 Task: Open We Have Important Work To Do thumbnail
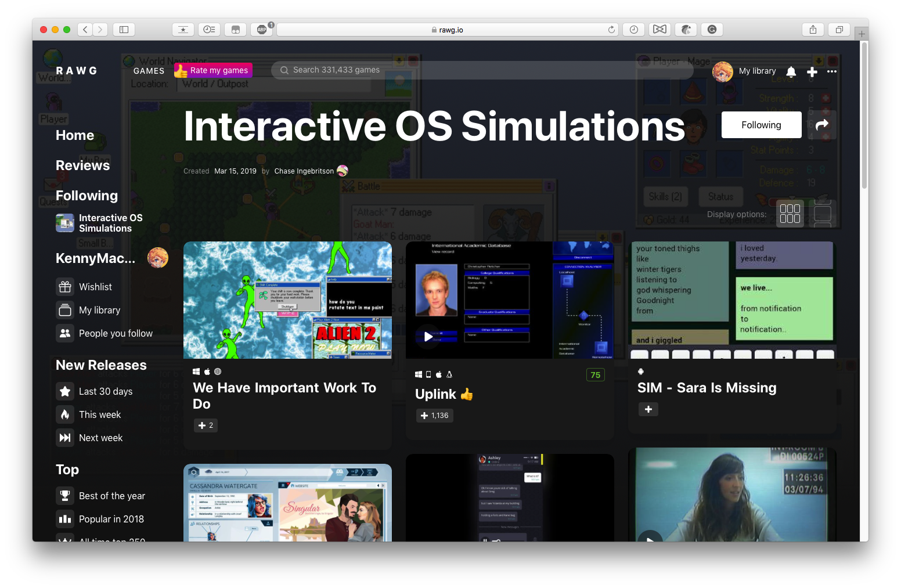click(x=287, y=300)
